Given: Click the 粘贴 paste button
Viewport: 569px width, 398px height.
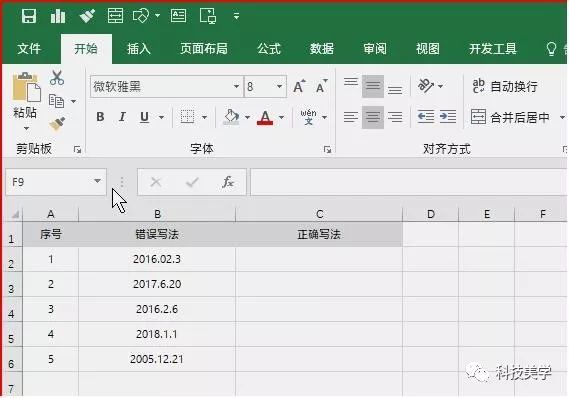Looking at the screenshot, I should pos(25,95).
